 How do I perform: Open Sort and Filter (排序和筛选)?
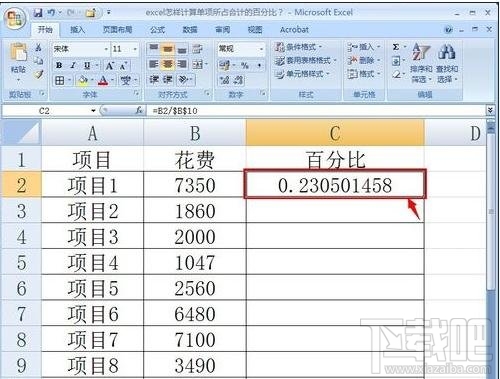[421, 63]
